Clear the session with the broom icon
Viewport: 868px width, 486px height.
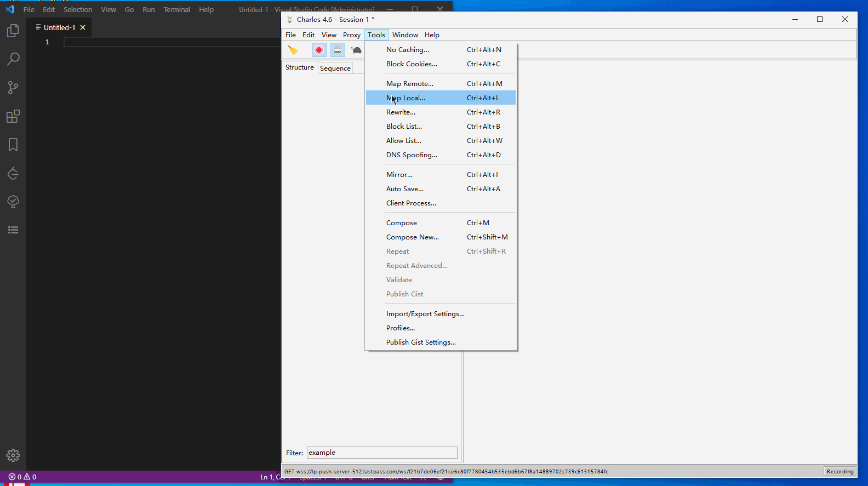click(x=293, y=50)
